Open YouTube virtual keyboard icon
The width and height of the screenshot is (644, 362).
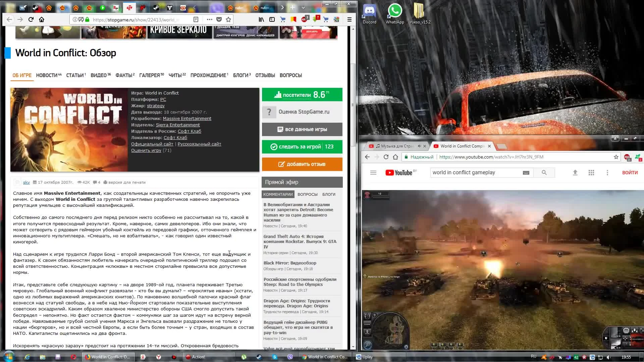(526, 173)
